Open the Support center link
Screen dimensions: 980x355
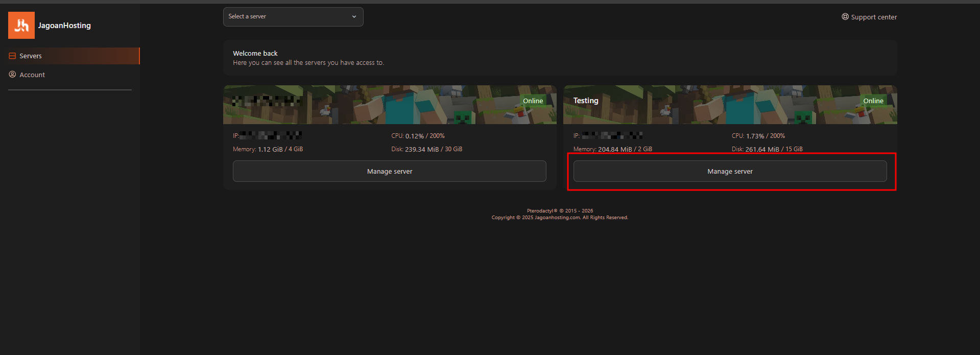coord(869,17)
